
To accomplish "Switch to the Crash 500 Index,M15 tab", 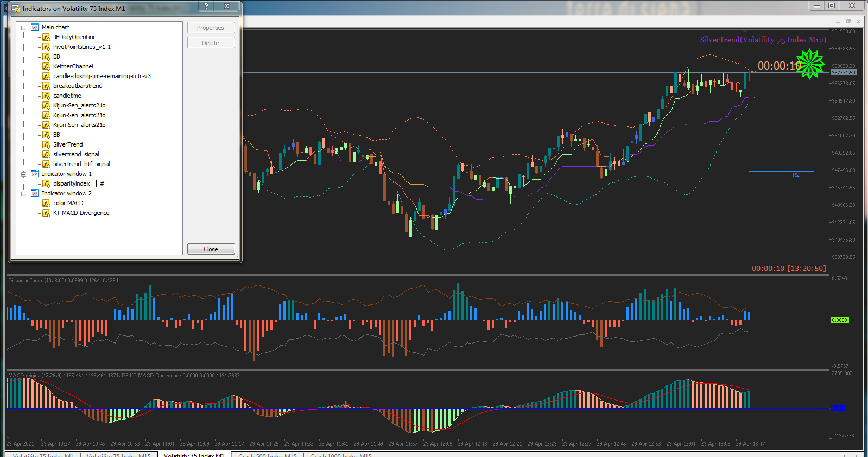I will [268, 455].
